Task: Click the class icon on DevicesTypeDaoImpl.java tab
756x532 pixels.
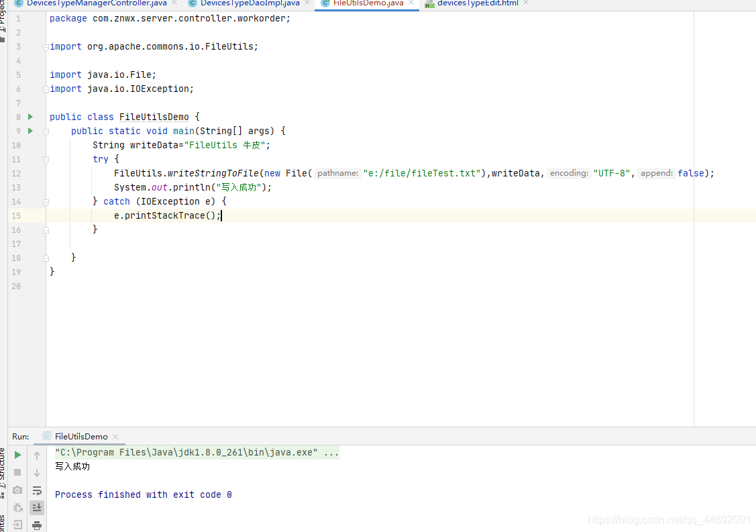Action: 193,3
